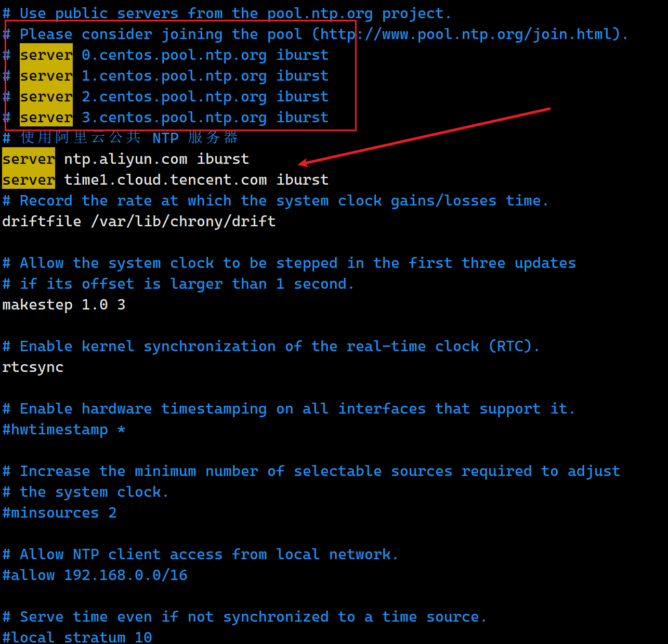Place cursor on 1.centos.pool.ntp.org
The height and width of the screenshot is (644, 668).
pos(174,76)
